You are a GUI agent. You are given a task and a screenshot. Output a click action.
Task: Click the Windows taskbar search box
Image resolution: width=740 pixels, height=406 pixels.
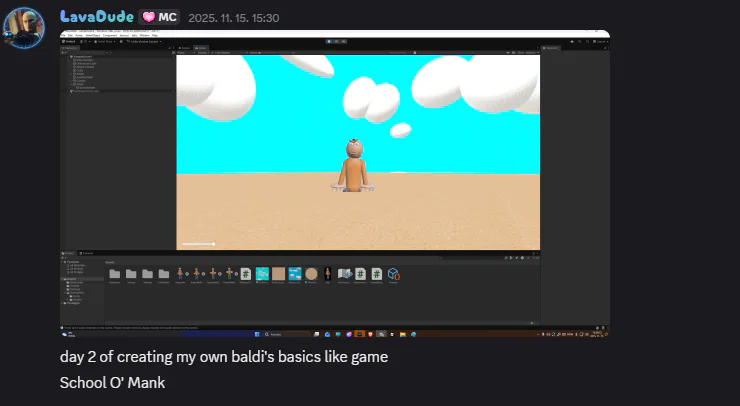(286, 334)
